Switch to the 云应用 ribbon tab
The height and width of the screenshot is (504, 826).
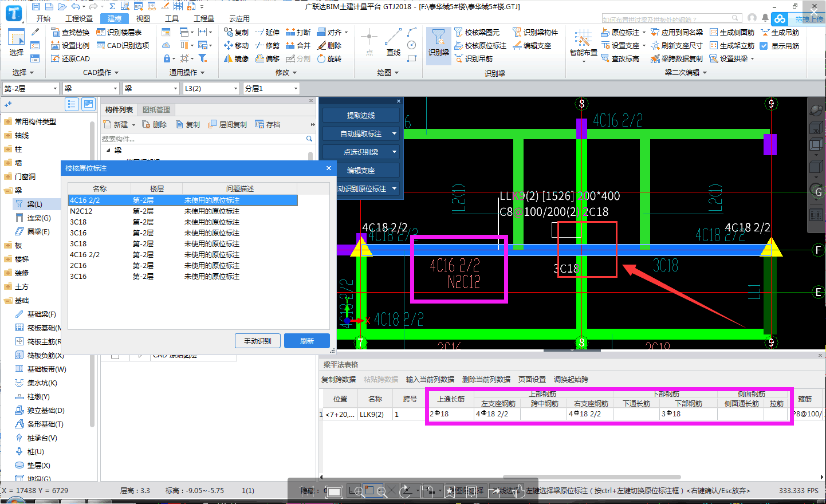239,18
